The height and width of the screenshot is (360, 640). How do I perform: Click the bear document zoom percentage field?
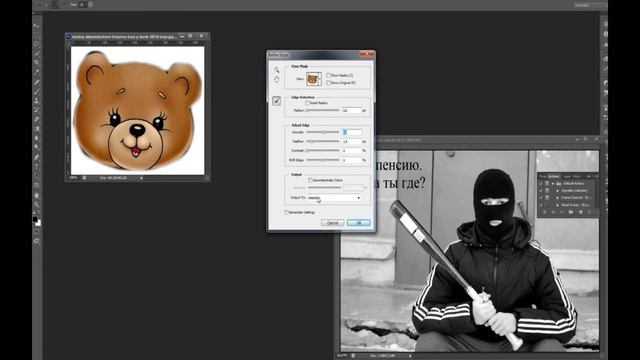74,178
